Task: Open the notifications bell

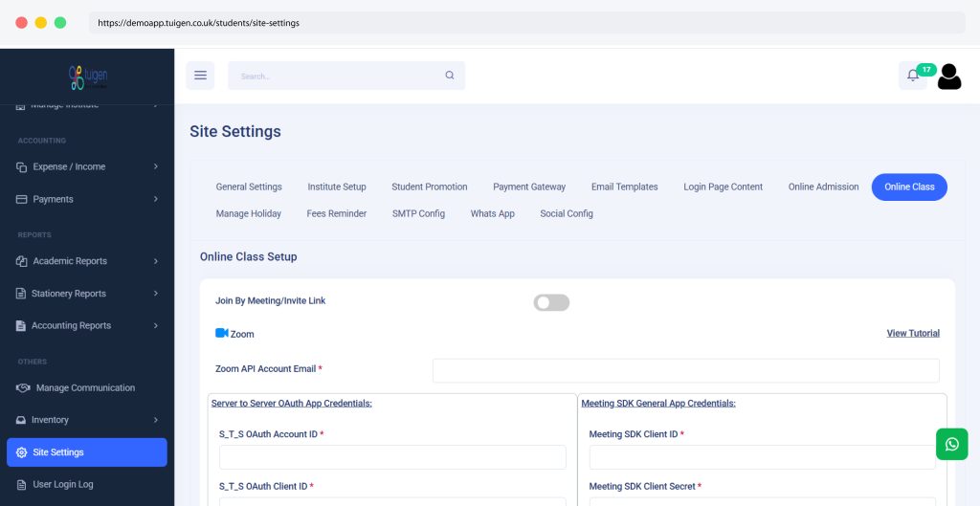Action: coord(913,76)
